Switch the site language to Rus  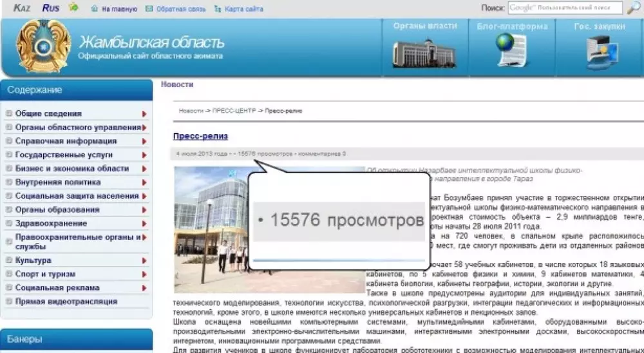50,8
